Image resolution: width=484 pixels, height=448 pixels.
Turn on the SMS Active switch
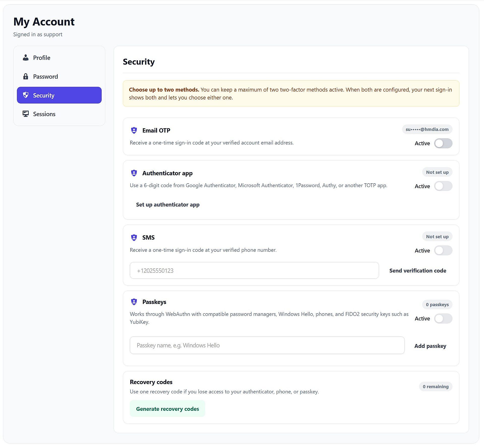[x=443, y=251]
